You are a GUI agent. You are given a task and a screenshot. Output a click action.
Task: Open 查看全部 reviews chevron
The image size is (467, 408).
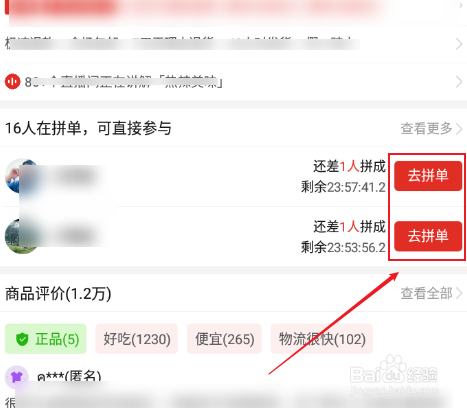point(459,294)
